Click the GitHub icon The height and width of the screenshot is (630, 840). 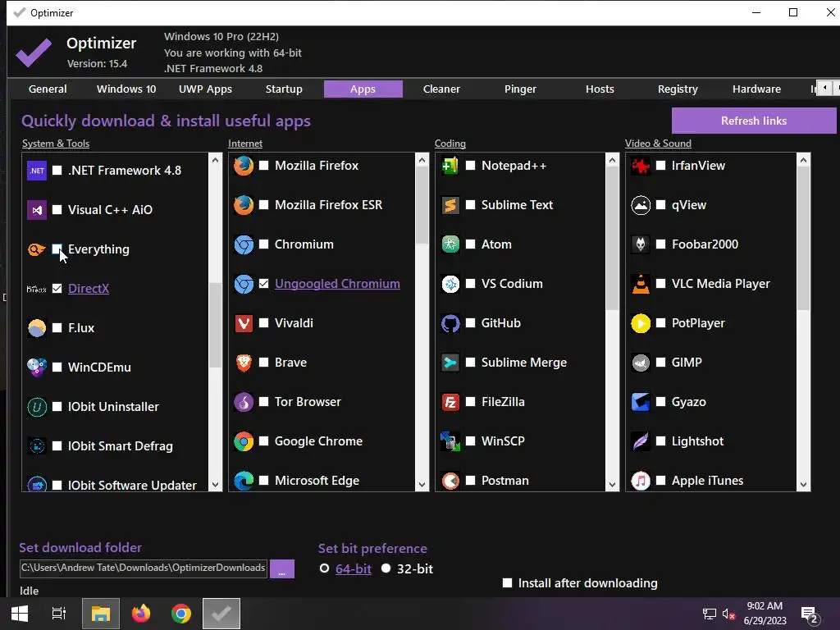click(450, 323)
